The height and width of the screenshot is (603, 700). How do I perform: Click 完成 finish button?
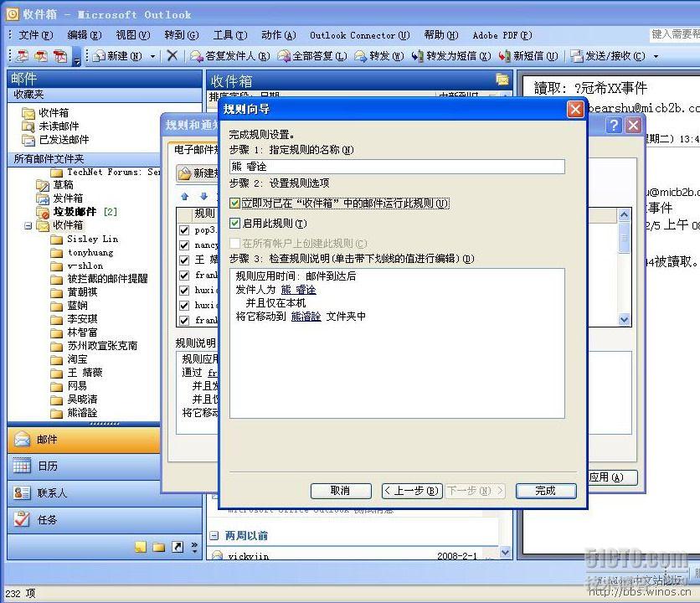(x=546, y=491)
